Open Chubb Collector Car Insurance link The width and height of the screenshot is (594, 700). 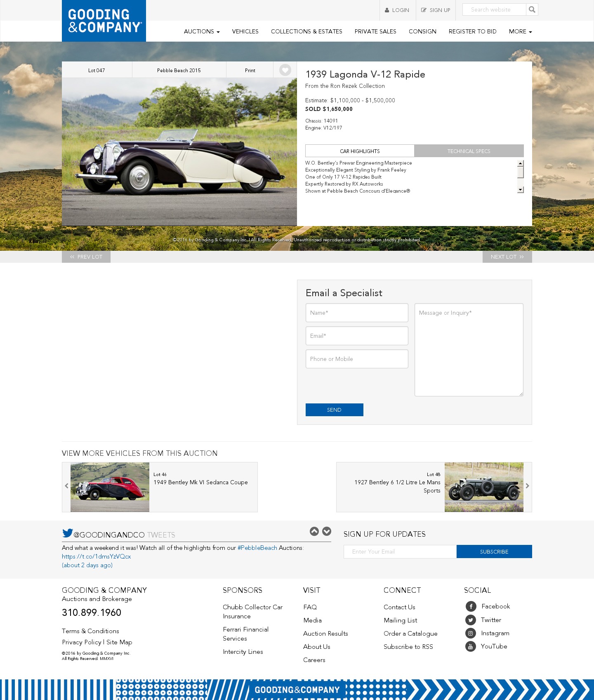252,612
